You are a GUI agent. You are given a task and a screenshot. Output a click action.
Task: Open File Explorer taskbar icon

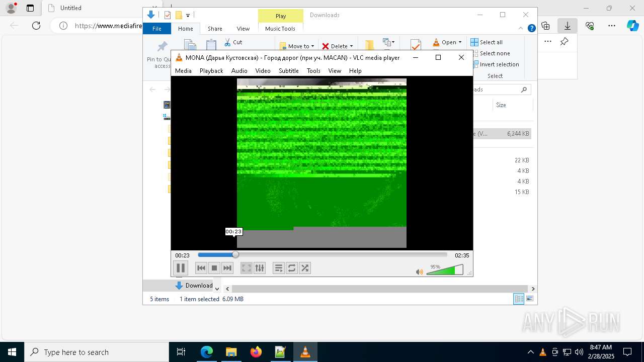coord(231,352)
